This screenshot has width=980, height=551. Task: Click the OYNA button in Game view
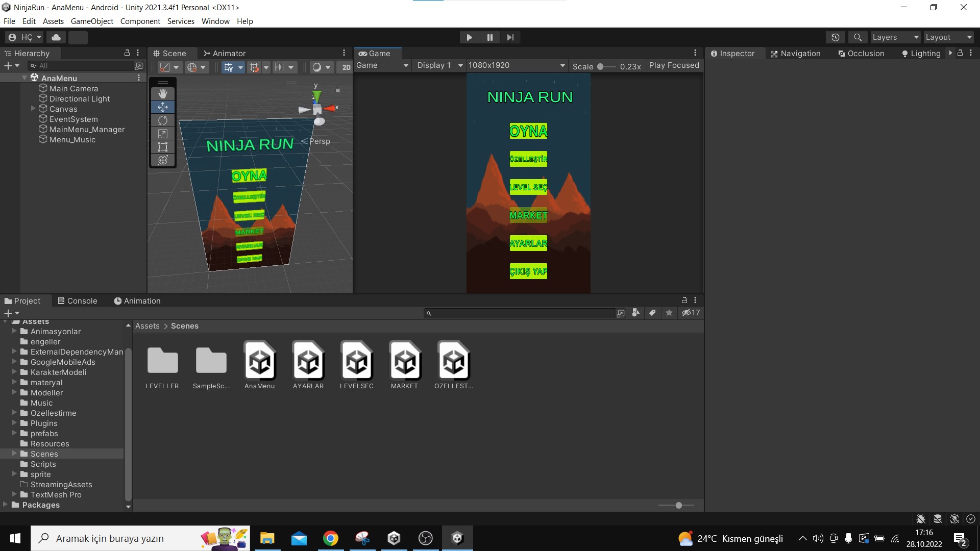tap(528, 131)
